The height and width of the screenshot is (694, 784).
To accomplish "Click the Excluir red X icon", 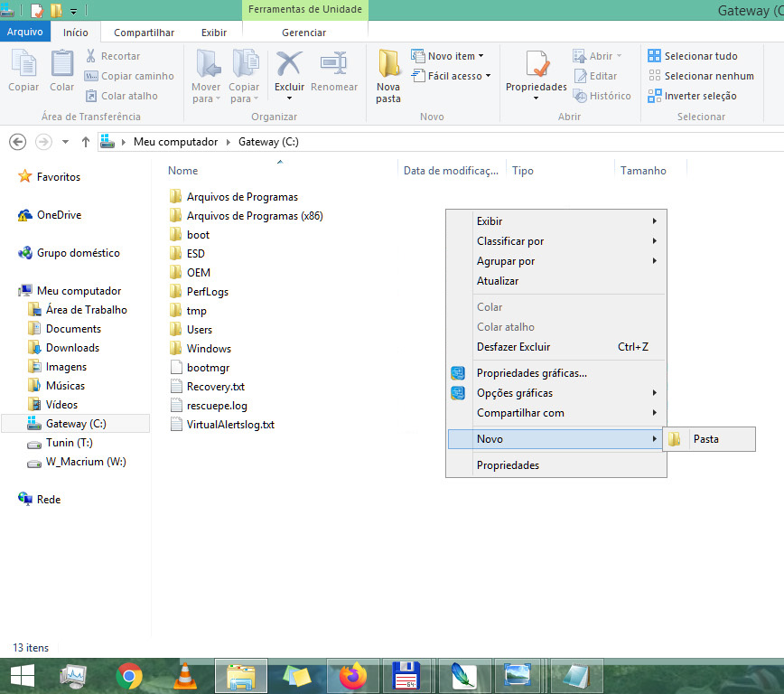I will (289, 66).
